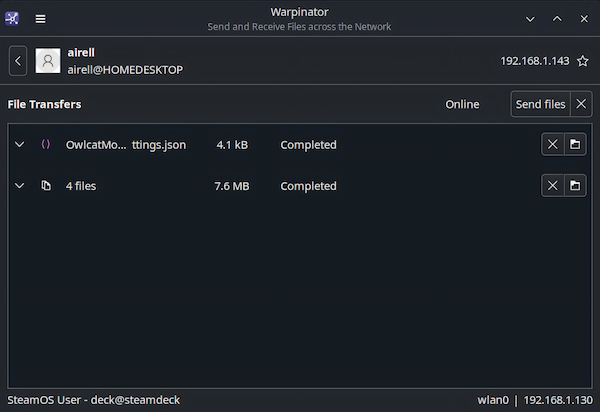Minimize the Warpinator window
This screenshot has width=600, height=412.
click(530, 18)
